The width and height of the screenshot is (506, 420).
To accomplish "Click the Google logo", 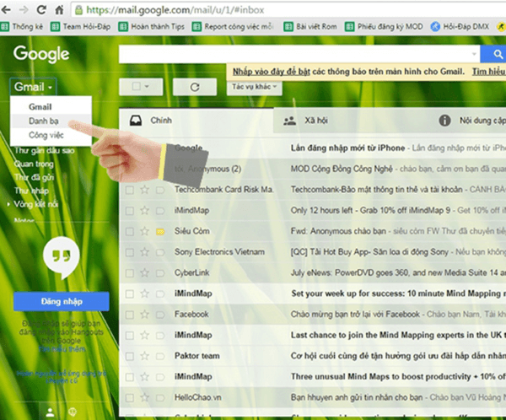I will tap(41, 54).
